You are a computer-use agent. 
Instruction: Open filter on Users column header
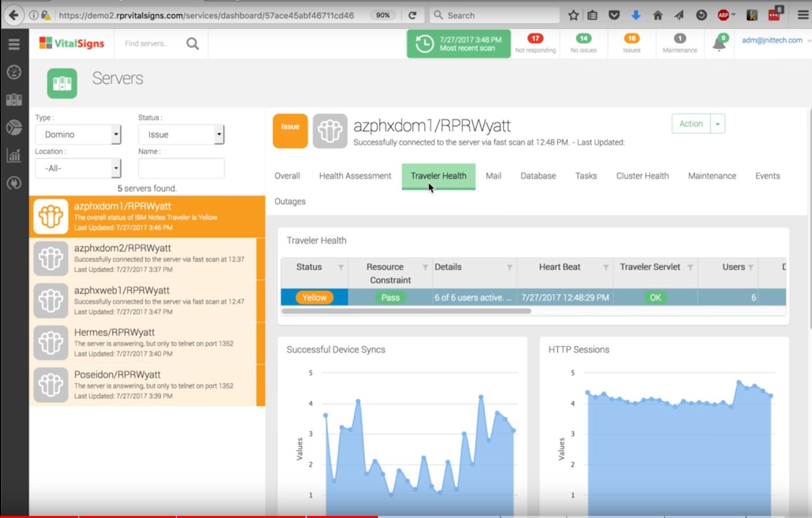751,268
